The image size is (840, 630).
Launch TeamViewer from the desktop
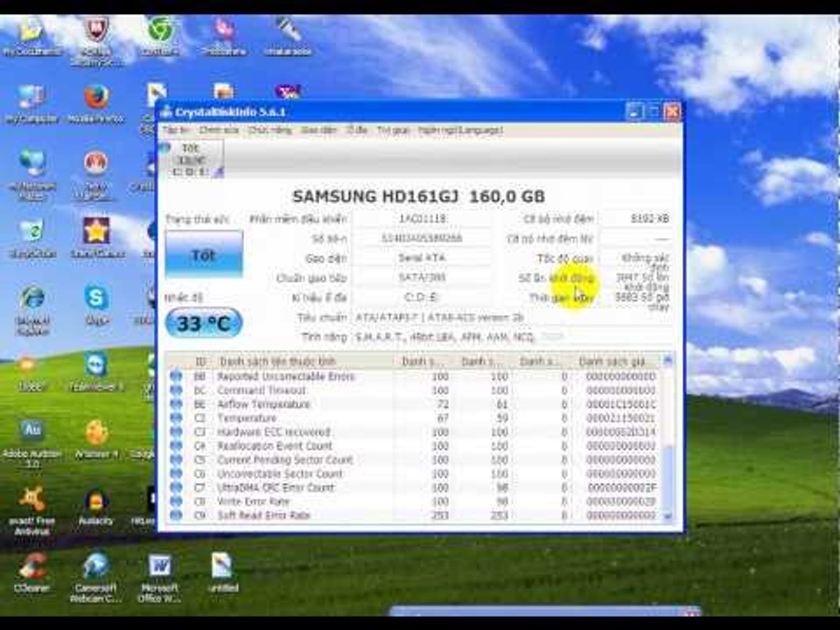pyautogui.click(x=96, y=371)
